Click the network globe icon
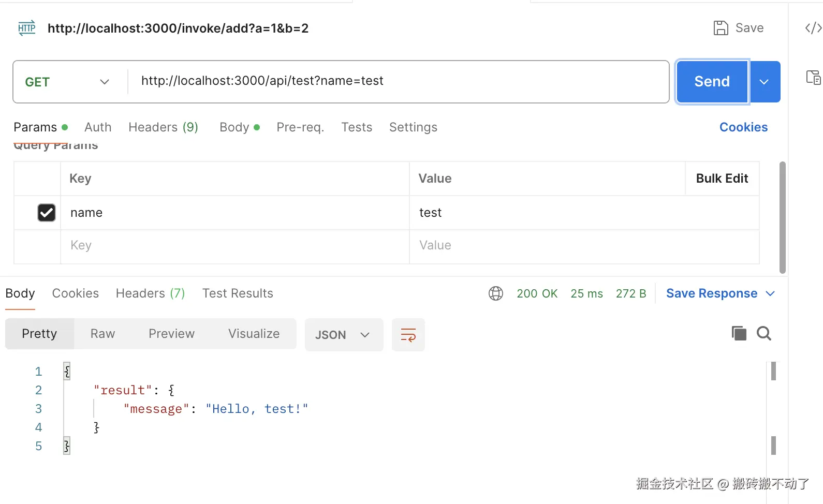Screen dimensions: 823x504 [x=495, y=293]
